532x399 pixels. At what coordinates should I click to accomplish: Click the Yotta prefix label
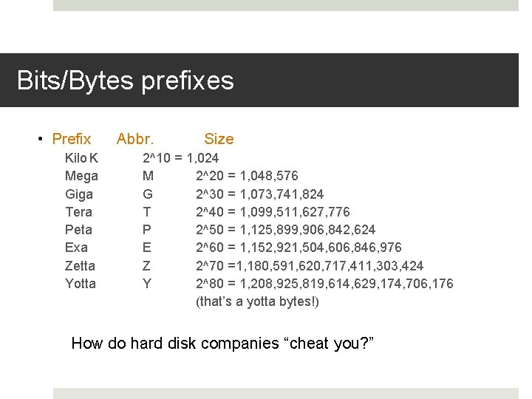tap(80, 283)
